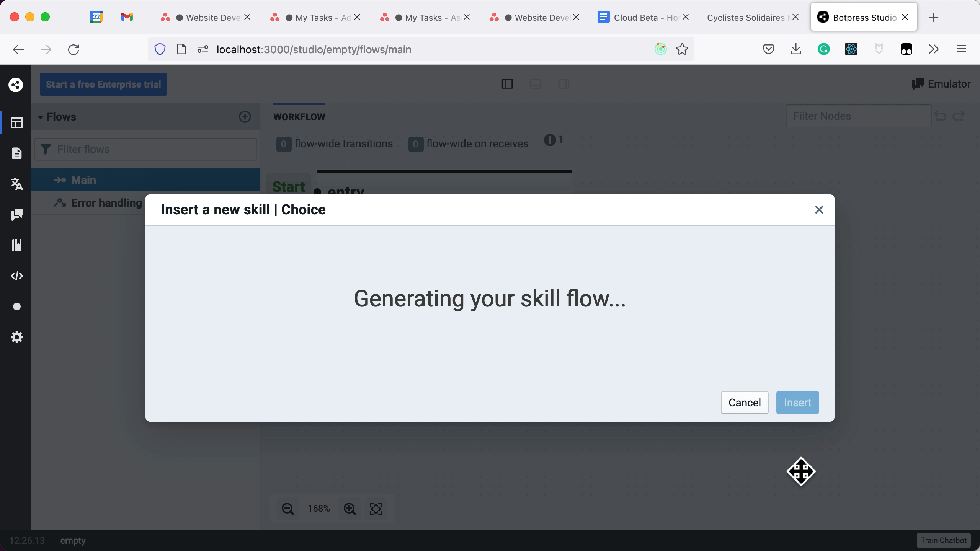Open the Q&A module in sidebar

pyautogui.click(x=16, y=215)
